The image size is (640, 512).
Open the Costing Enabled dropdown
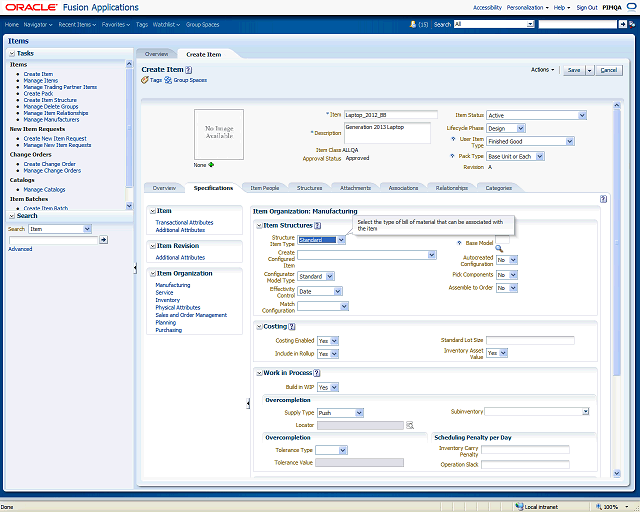333,341
